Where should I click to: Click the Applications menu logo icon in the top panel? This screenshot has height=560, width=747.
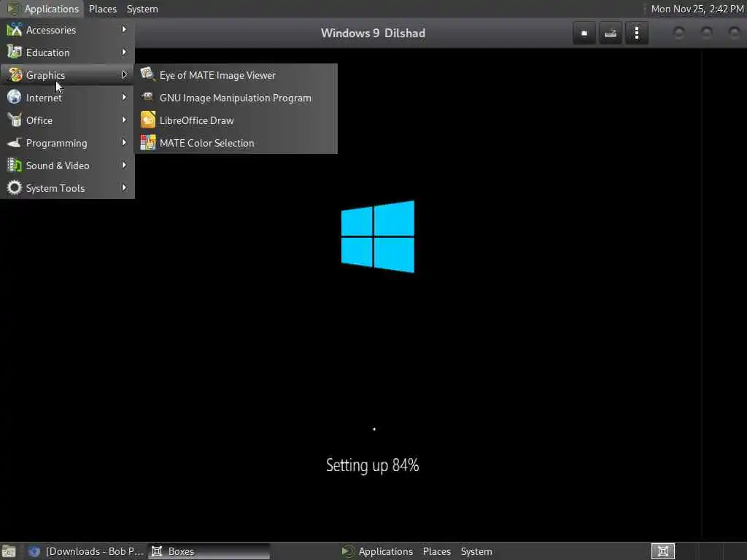pos(13,9)
